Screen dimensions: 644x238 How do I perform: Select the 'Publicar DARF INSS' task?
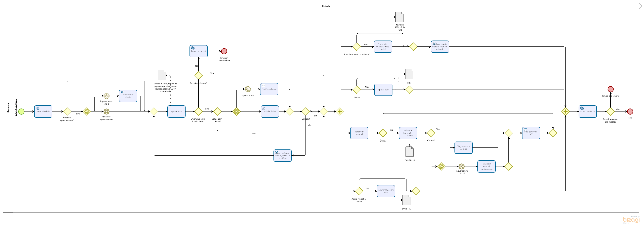[x=531, y=133]
